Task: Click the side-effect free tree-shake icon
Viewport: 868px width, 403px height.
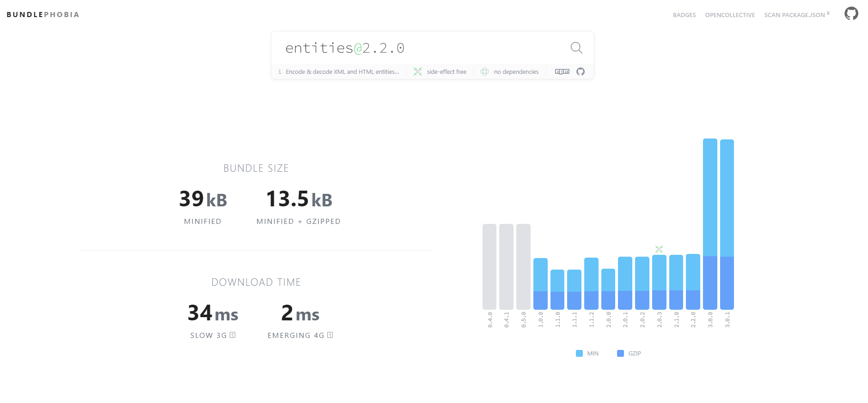Action: [x=418, y=72]
